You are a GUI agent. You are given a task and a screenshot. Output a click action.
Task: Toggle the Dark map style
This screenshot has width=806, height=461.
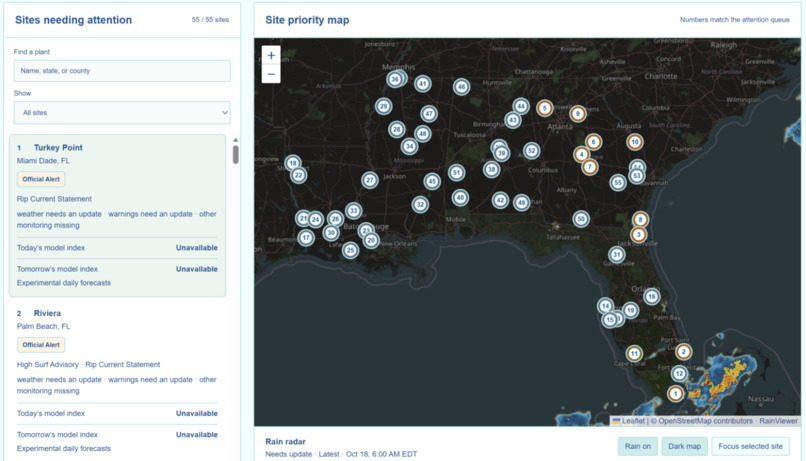tap(684, 446)
